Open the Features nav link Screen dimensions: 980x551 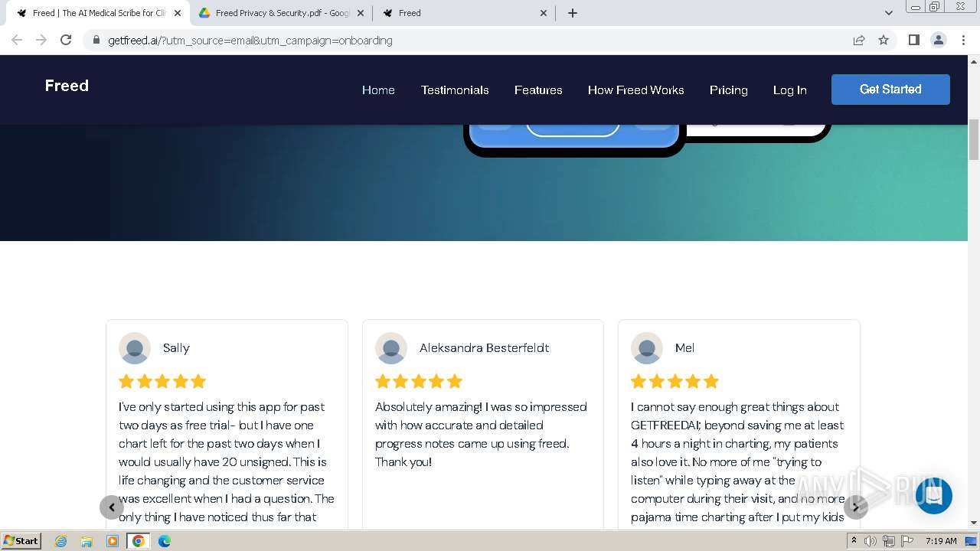click(x=538, y=90)
